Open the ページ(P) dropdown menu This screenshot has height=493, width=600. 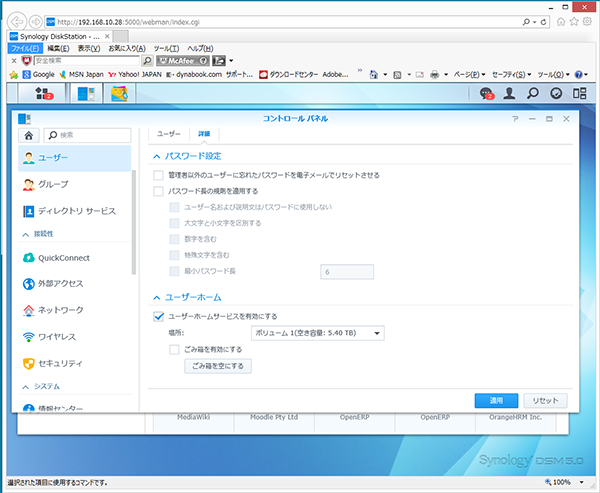[470, 75]
